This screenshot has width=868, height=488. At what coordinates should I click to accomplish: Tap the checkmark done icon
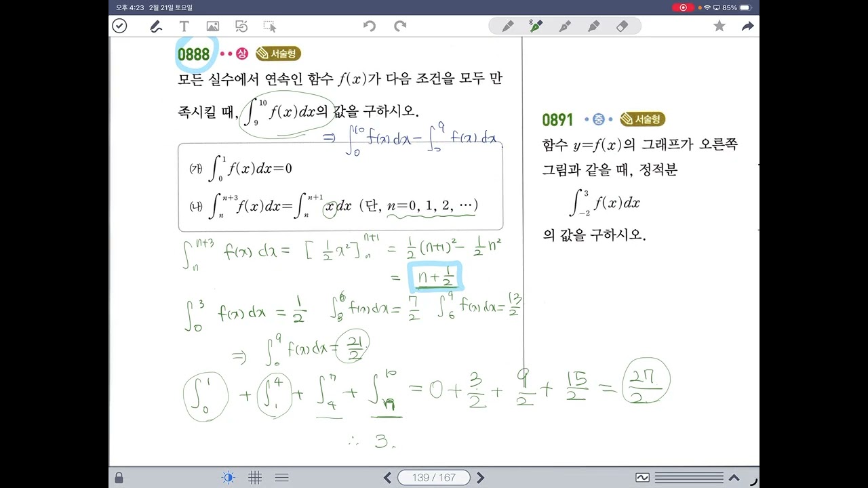click(119, 26)
